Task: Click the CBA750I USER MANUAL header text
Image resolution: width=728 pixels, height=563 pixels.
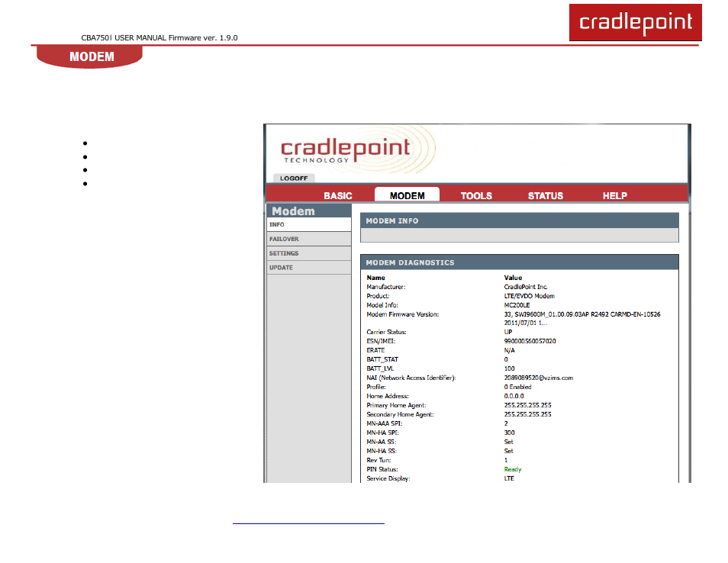Action: click(159, 37)
